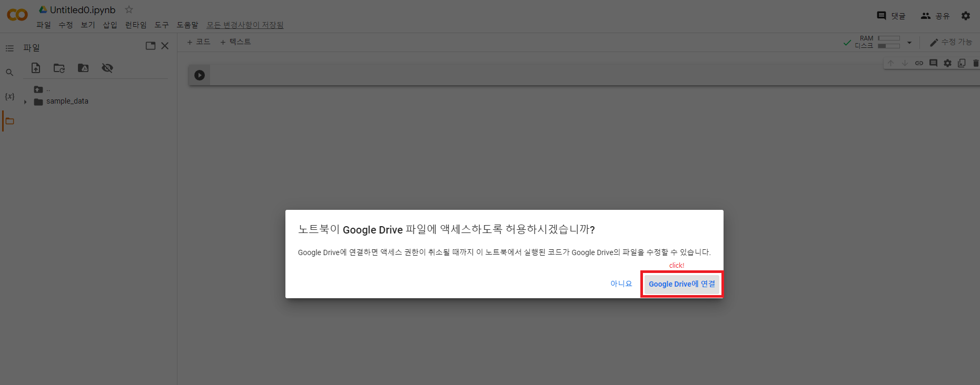
Task: Click Google Drive에 연결 button
Action: click(682, 284)
